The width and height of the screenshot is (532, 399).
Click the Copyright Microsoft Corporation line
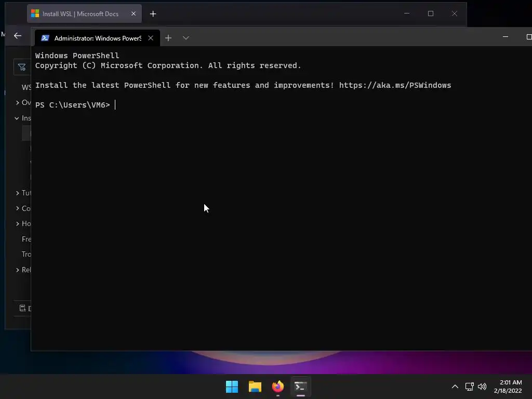tap(168, 65)
